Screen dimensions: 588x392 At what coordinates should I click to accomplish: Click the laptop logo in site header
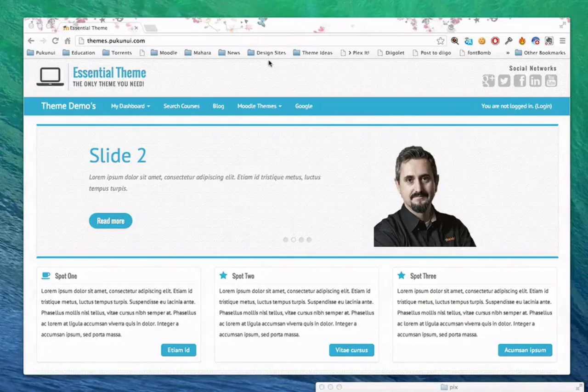click(50, 77)
